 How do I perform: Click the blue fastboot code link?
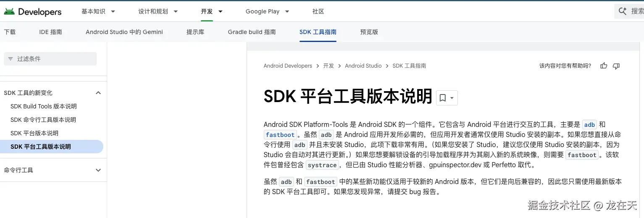pos(280,135)
